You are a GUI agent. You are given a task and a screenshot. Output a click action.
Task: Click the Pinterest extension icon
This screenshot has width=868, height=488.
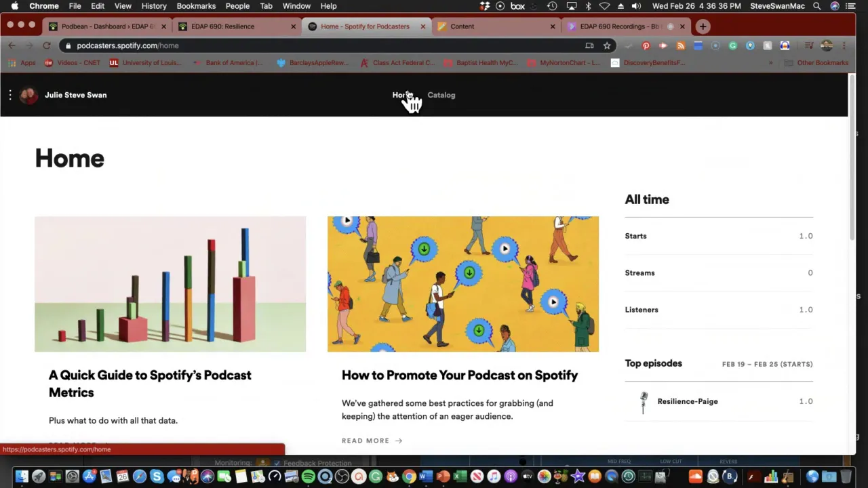646,45
